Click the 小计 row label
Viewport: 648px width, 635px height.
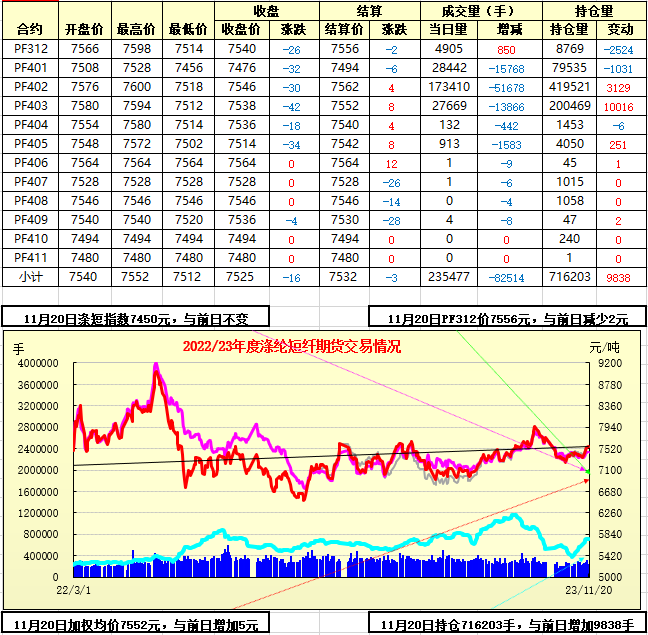pyautogui.click(x=30, y=276)
